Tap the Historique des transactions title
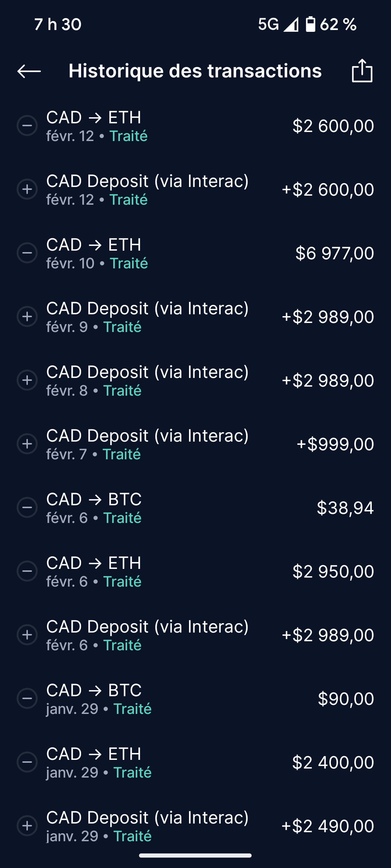 (x=195, y=71)
